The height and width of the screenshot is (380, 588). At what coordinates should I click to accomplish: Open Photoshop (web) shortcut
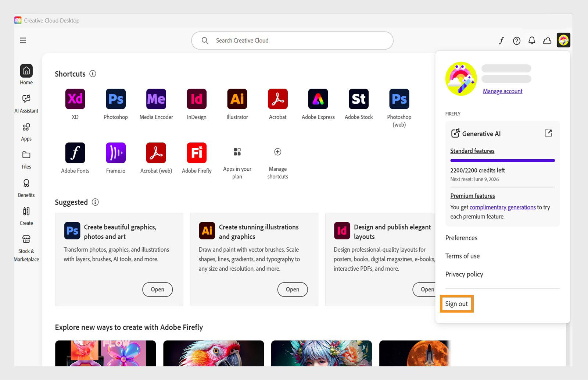pos(399,99)
